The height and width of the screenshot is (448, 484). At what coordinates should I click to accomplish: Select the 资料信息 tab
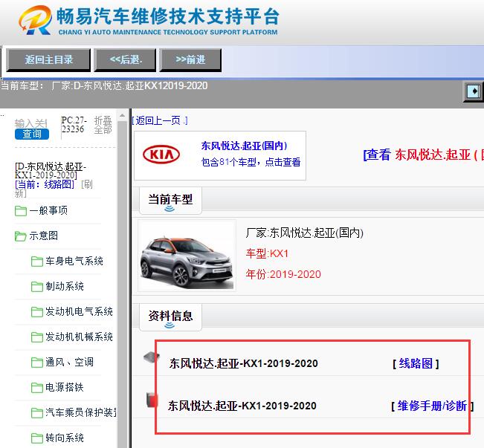[170, 317]
